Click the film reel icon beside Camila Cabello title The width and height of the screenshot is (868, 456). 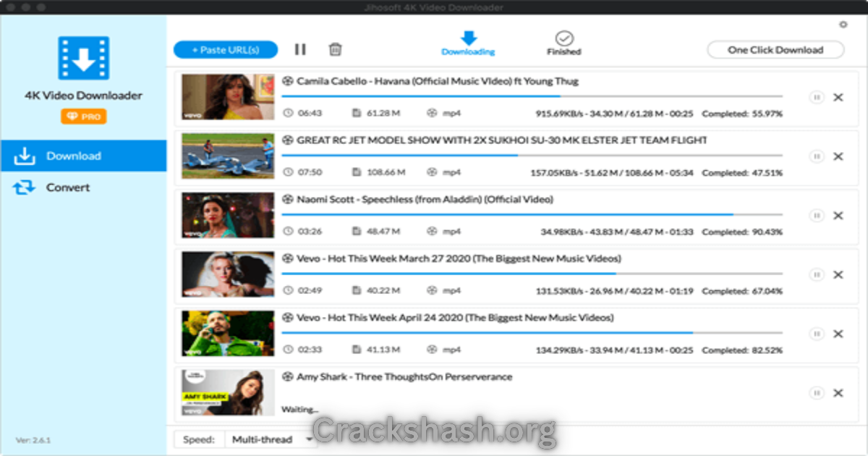tap(287, 81)
